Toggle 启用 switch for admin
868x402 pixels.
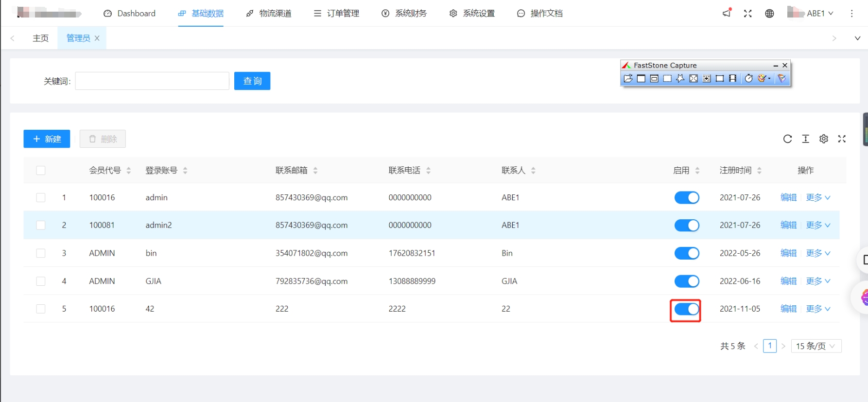point(687,198)
